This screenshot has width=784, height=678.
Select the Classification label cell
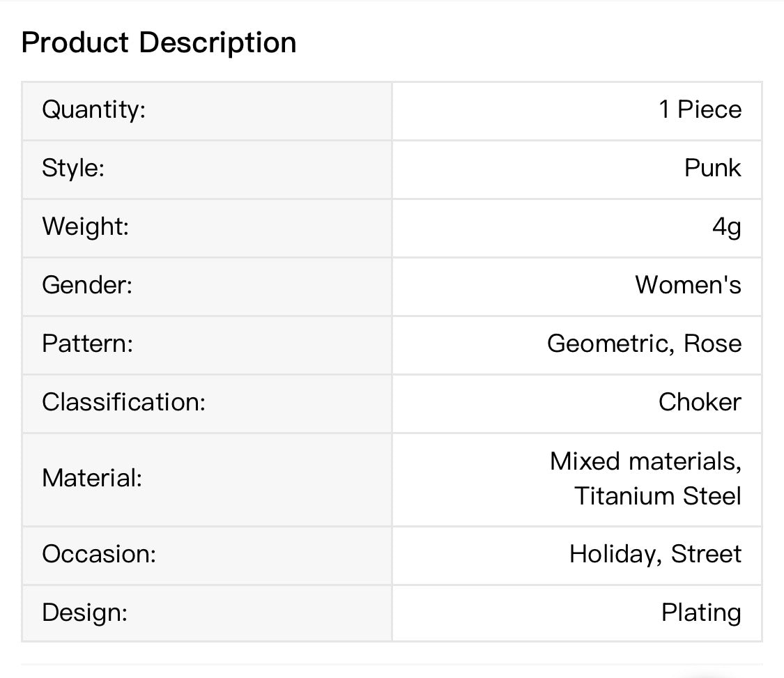(x=207, y=403)
